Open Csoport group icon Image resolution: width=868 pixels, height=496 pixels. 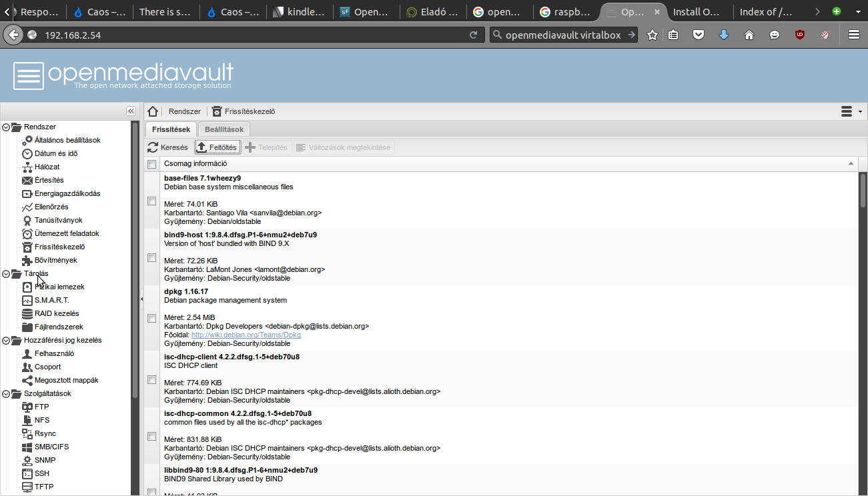[27, 367]
